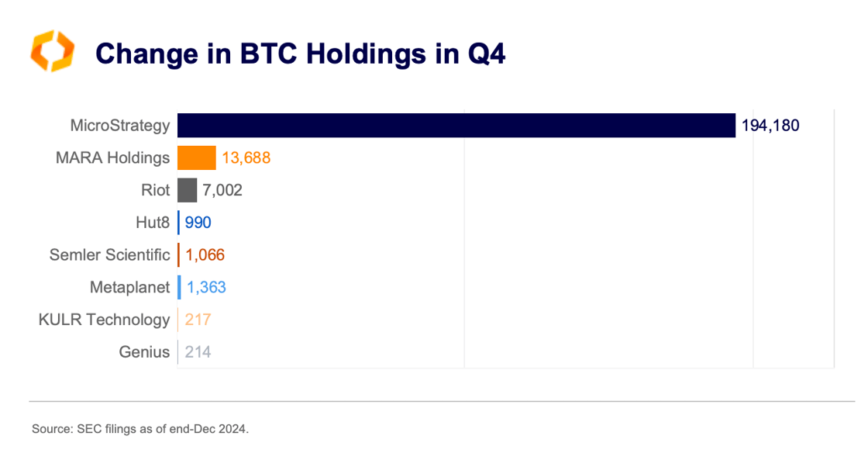This screenshot has width=868, height=460.
Task: Click the MARA Holdings axis label
Action: pos(112,158)
